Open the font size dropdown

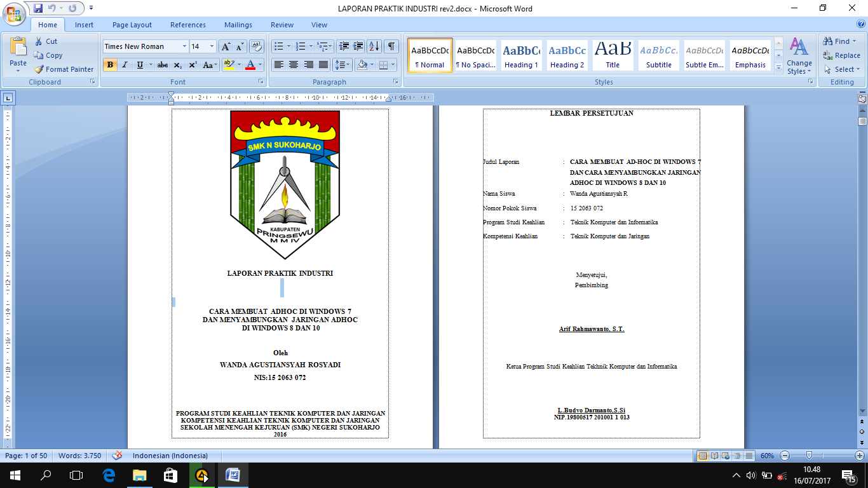pyautogui.click(x=212, y=46)
